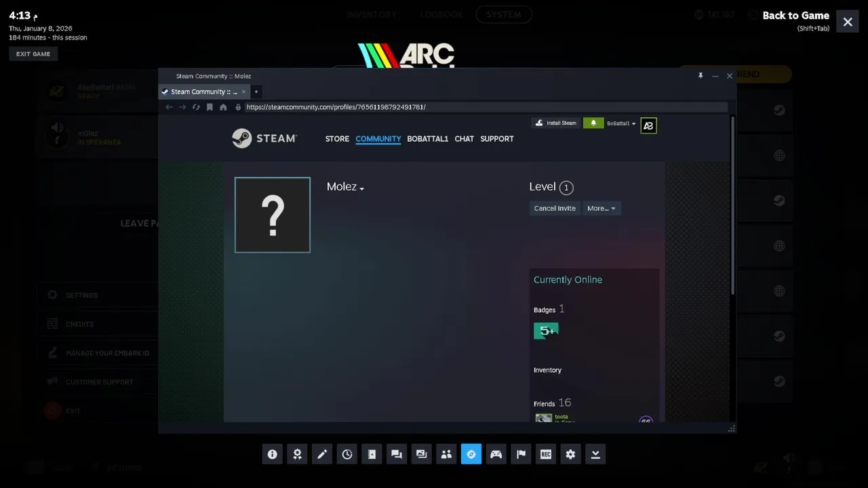This screenshot has height=488, width=868.
Task: Expand the BoBattal1 account dropdown
Action: point(621,123)
